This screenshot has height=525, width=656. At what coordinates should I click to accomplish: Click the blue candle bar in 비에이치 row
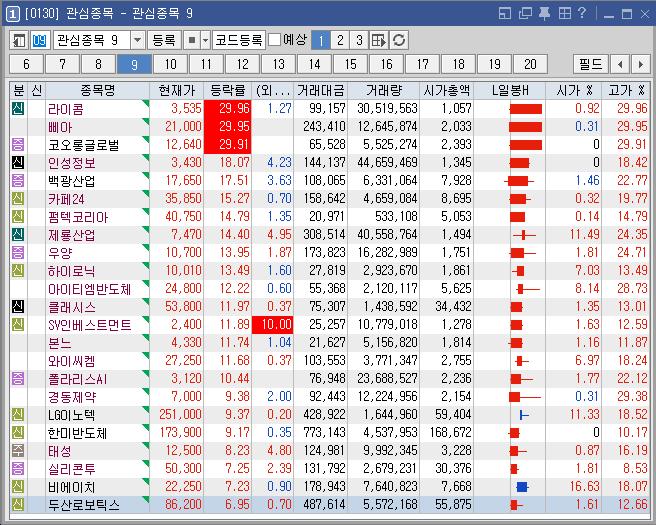(x=522, y=487)
